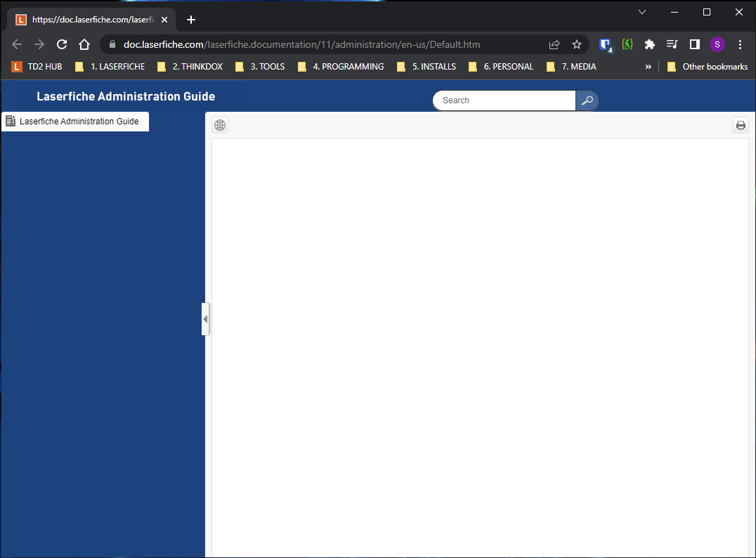Open 7. MEDIA bookmark folder
The width and height of the screenshot is (756, 558).
point(571,67)
